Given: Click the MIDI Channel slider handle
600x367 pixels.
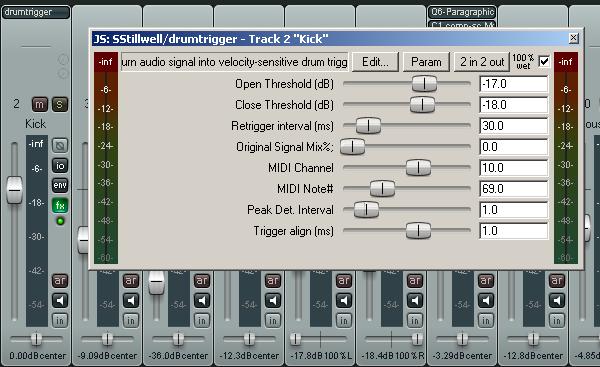Looking at the screenshot, I should (418, 168).
